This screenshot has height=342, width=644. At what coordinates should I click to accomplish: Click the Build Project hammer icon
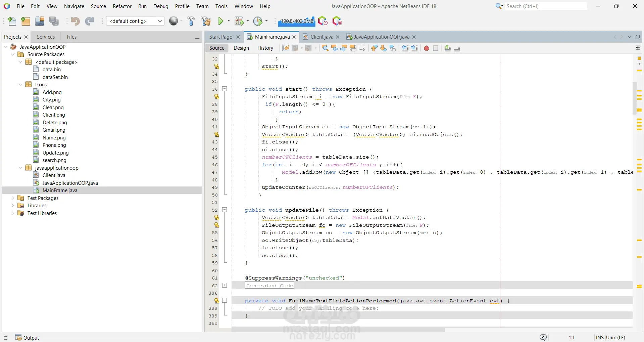click(191, 21)
